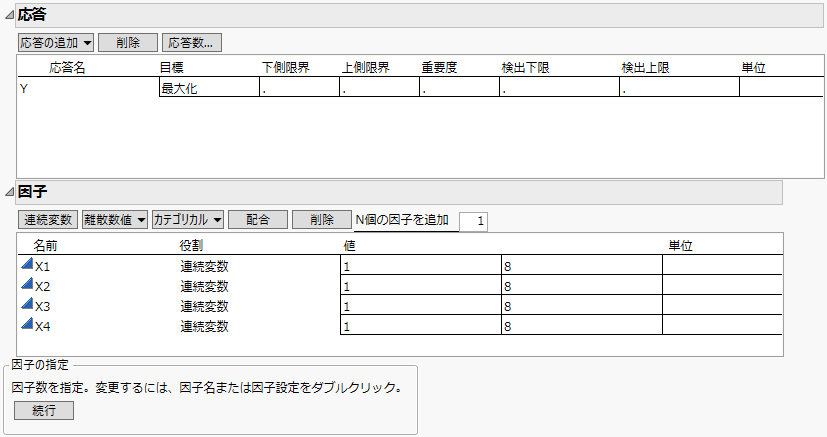Click the 単位 cell for X4
The image size is (827, 437).
point(722,325)
